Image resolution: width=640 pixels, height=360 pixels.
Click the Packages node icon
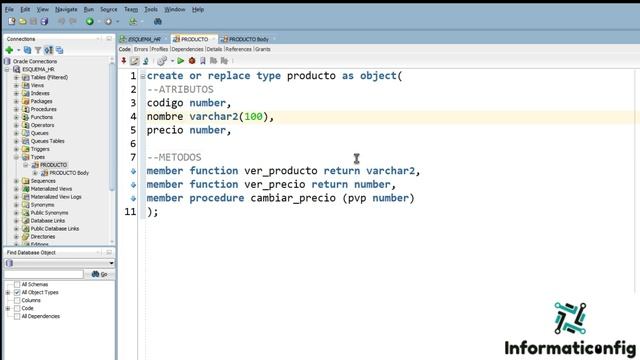click(x=26, y=101)
